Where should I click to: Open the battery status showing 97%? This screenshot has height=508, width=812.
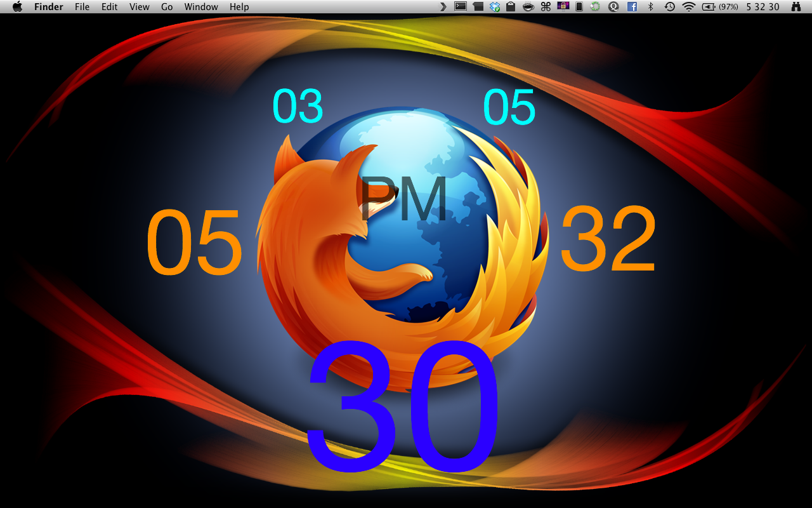coord(720,7)
